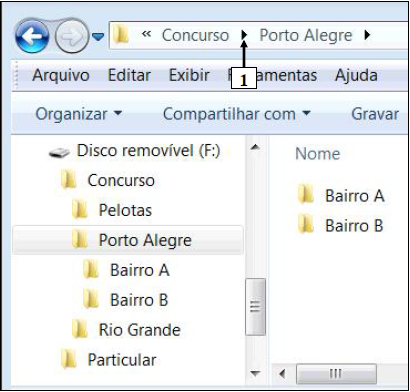Click Bairro B folder icon in file list
The height and width of the screenshot is (392, 410).
(x=306, y=225)
